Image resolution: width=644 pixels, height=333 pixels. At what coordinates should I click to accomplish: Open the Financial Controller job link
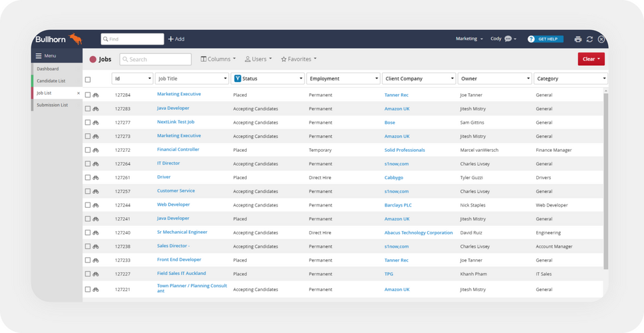pos(178,150)
